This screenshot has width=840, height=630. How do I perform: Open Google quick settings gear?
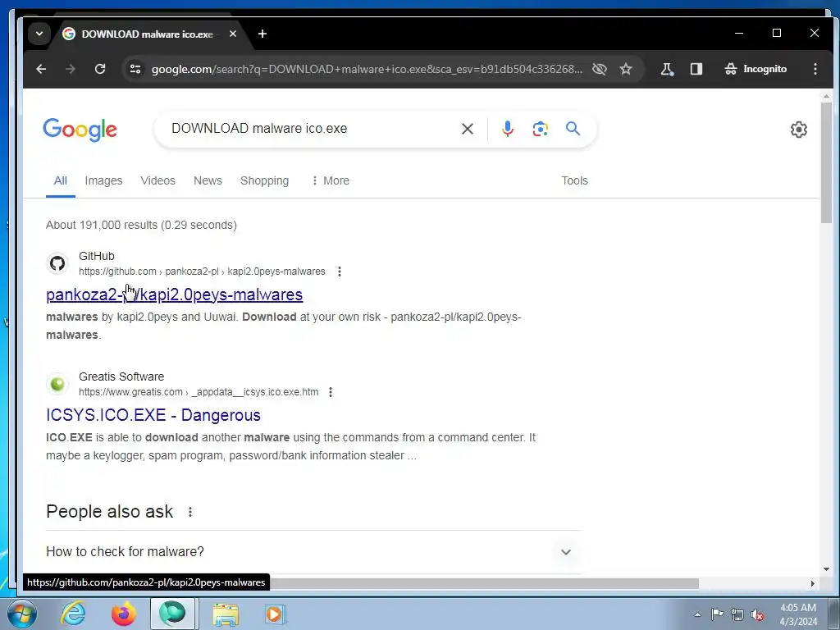tap(799, 129)
